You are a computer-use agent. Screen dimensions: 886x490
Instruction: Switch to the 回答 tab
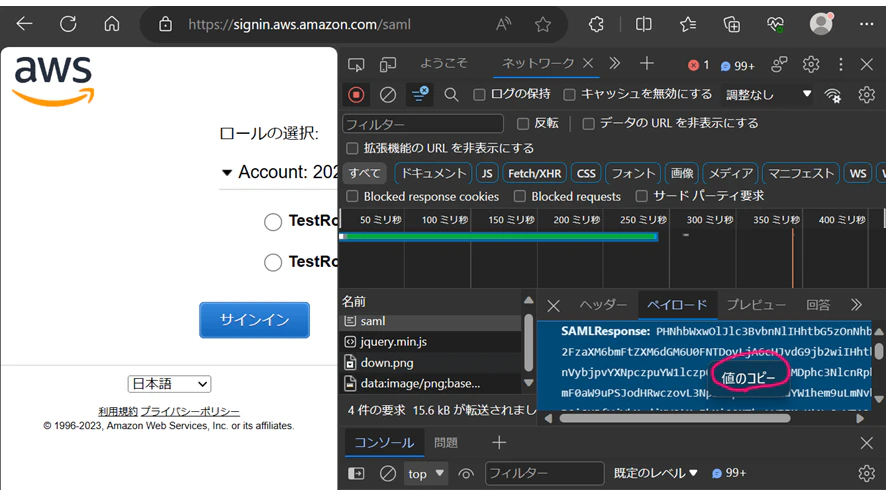(x=818, y=305)
